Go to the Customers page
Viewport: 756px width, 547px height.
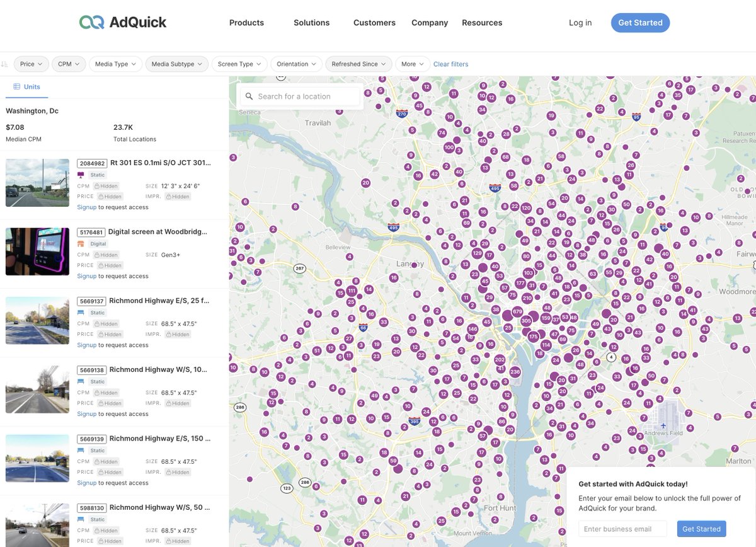tap(374, 23)
